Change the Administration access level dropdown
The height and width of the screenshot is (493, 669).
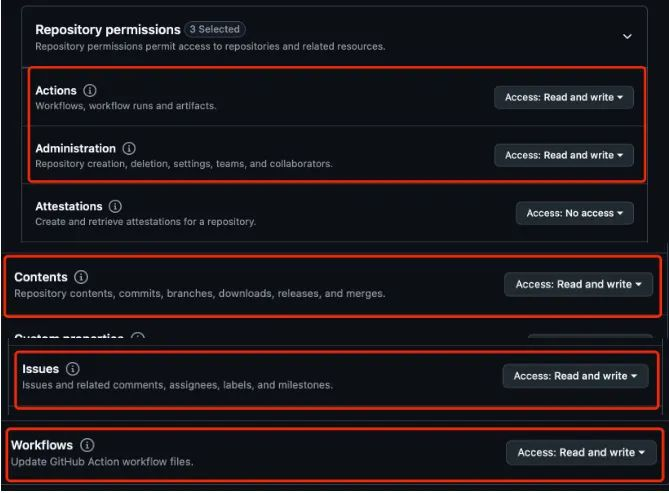click(564, 155)
